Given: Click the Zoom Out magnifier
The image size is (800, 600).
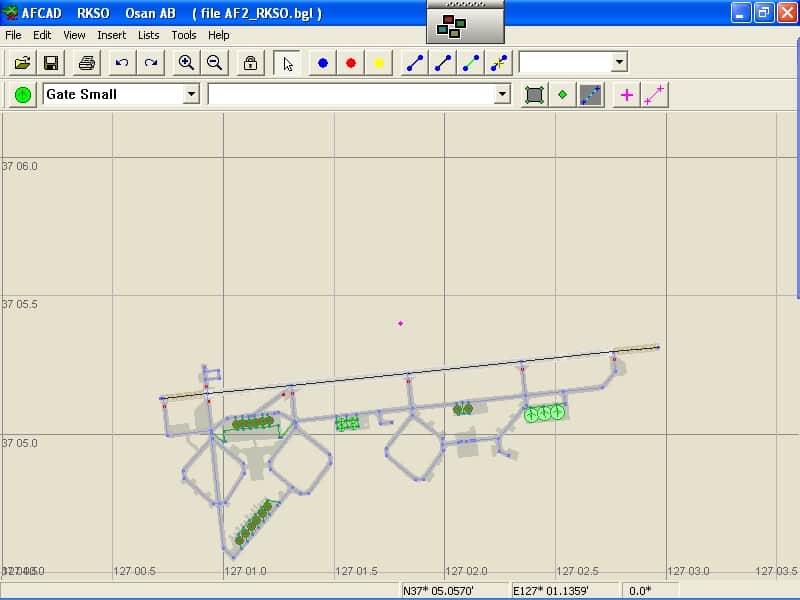Looking at the screenshot, I should [x=214, y=63].
